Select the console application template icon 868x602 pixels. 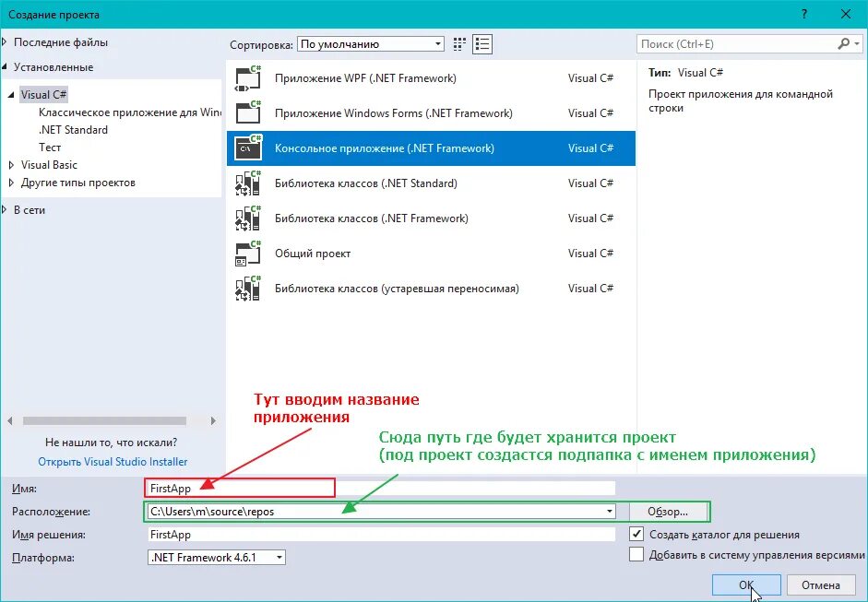248,148
